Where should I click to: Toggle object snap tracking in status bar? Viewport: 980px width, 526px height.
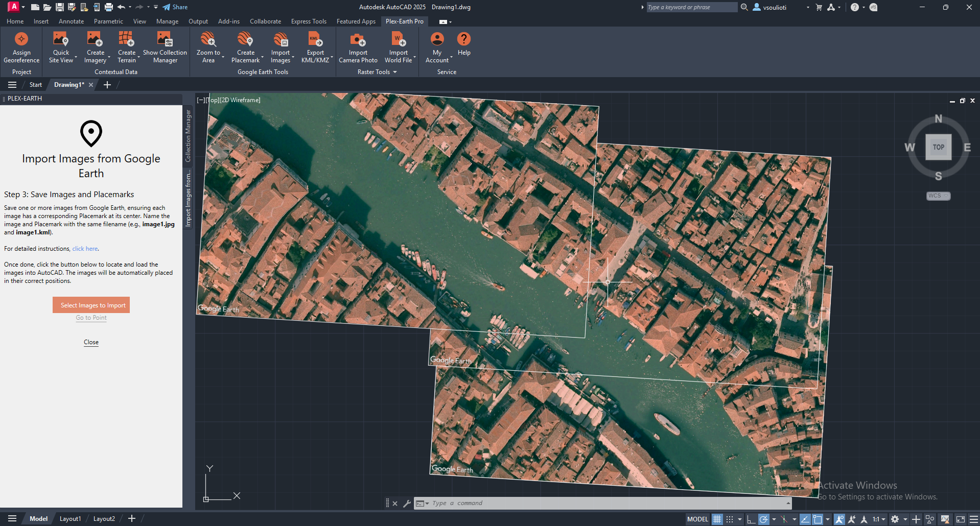click(805, 519)
